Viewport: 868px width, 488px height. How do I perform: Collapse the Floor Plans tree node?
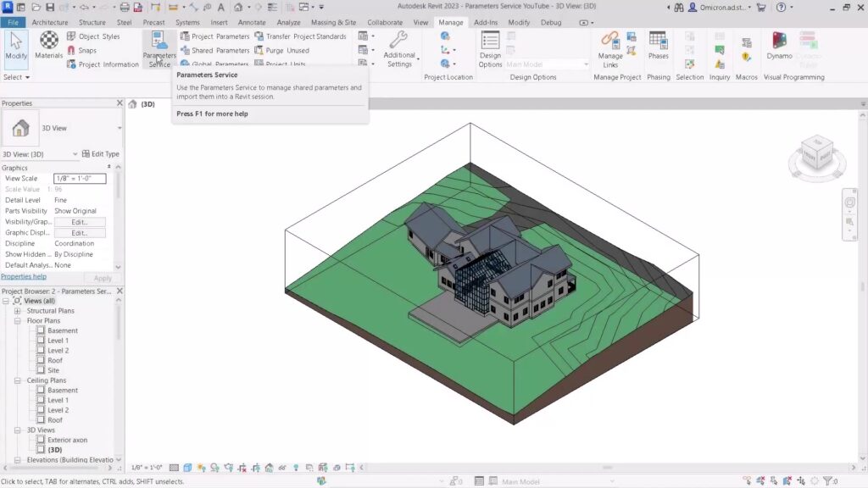tap(18, 321)
